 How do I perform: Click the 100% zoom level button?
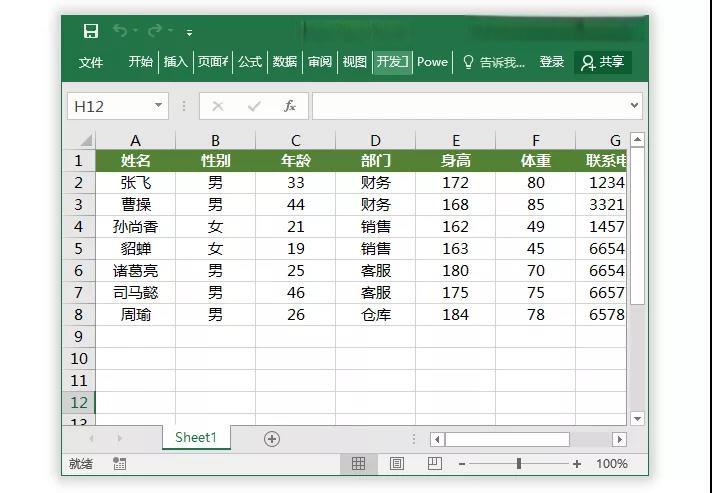(x=612, y=464)
